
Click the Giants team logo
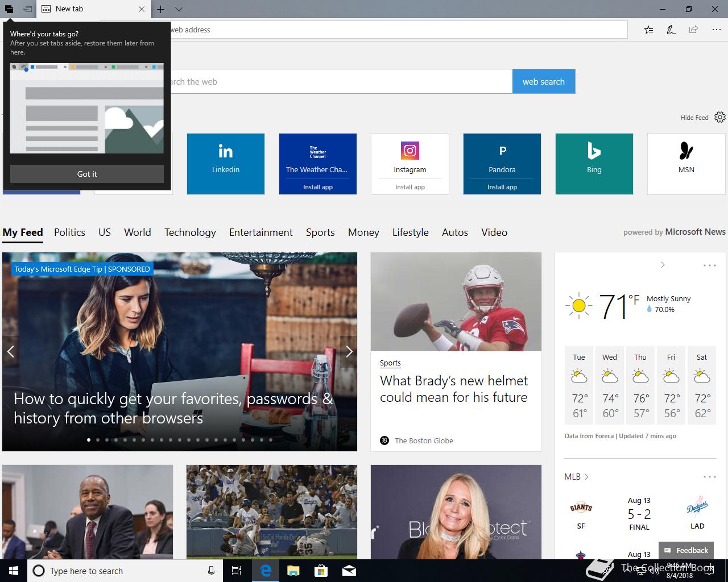[x=581, y=508]
